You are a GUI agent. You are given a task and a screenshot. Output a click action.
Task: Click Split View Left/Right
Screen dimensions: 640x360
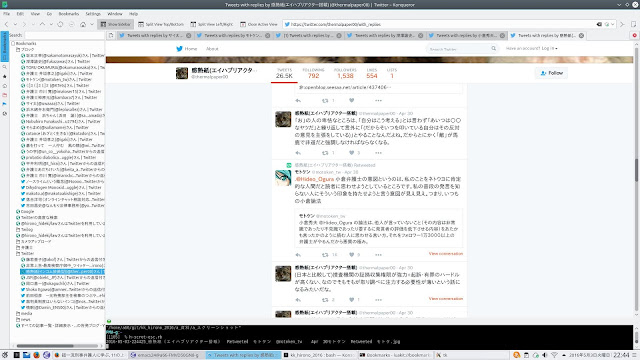point(212,24)
